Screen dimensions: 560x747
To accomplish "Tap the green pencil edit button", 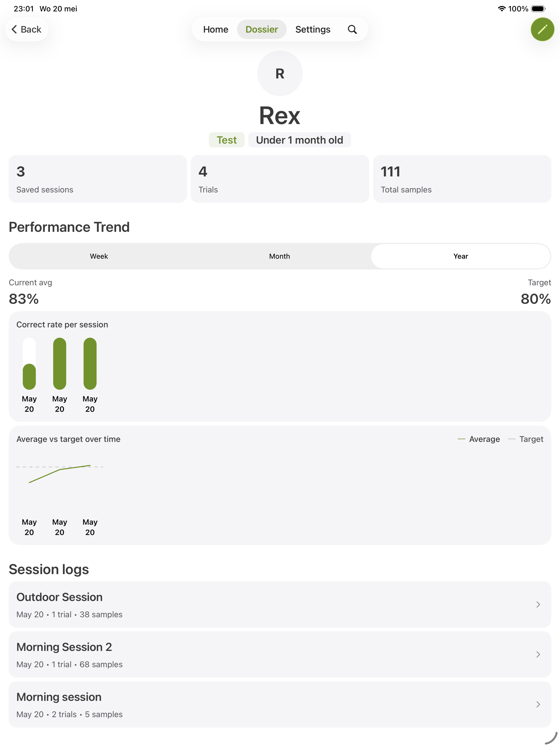I will click(542, 29).
